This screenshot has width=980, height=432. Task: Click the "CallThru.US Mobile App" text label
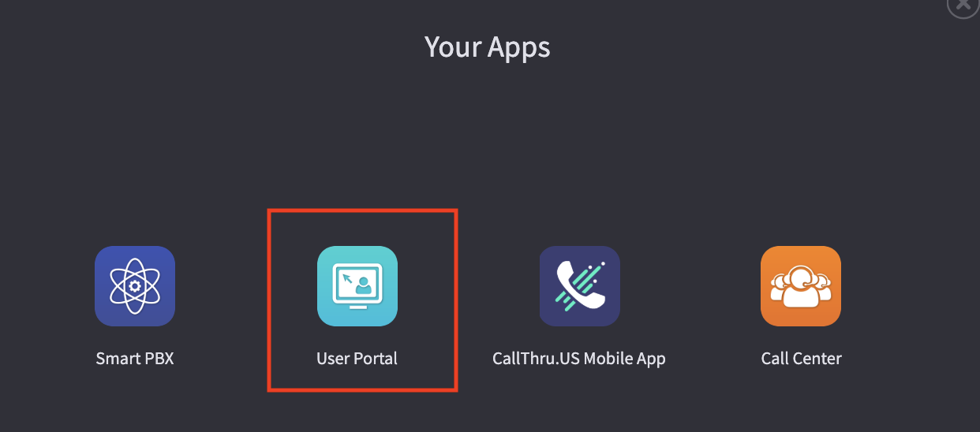[579, 359]
